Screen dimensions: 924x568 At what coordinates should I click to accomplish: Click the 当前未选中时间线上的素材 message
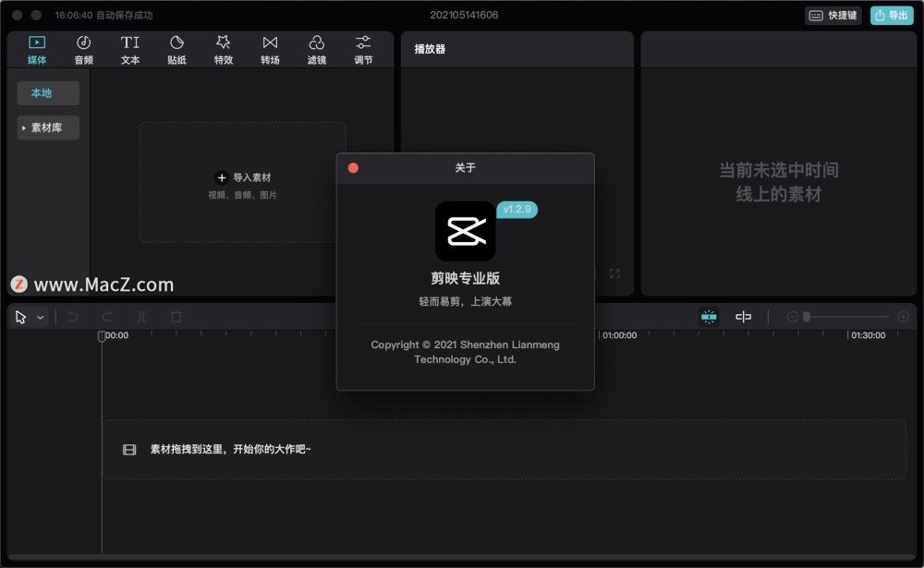[778, 182]
